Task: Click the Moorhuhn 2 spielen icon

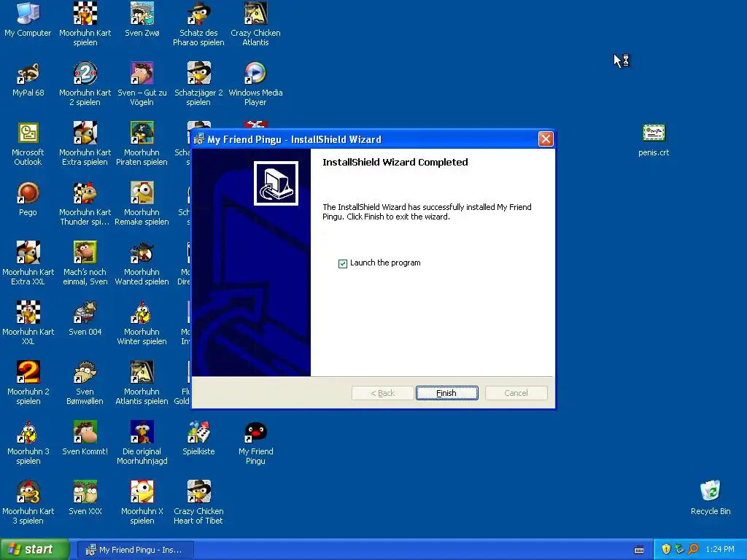Action: 28,382
